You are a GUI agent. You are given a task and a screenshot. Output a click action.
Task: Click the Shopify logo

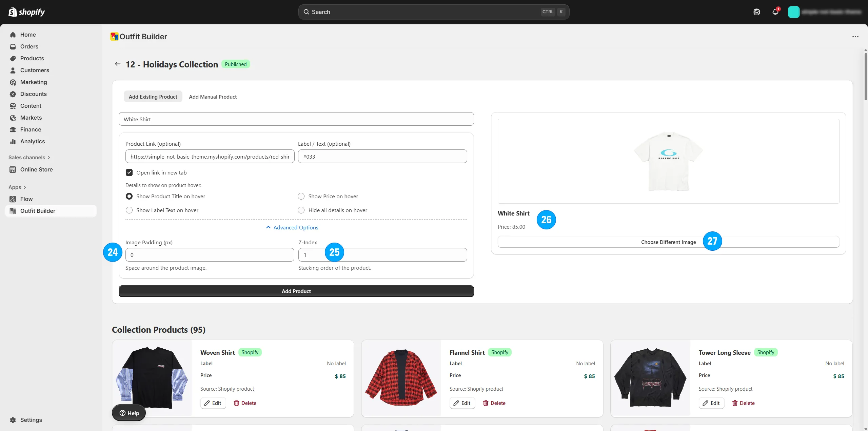click(x=26, y=12)
